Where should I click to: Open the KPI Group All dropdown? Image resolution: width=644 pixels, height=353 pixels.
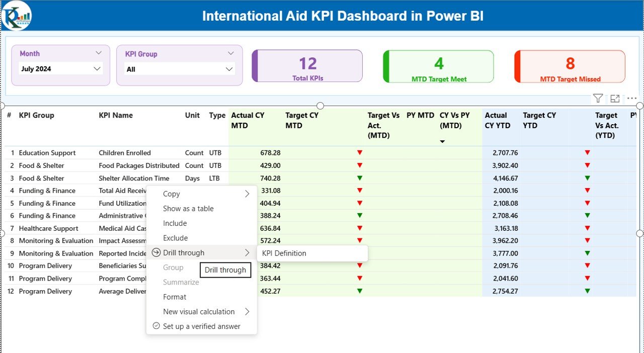coord(229,69)
